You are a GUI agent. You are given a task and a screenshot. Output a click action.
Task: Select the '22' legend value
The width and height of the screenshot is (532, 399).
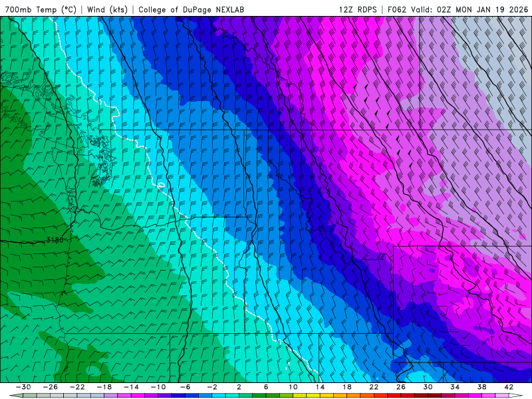point(374,387)
